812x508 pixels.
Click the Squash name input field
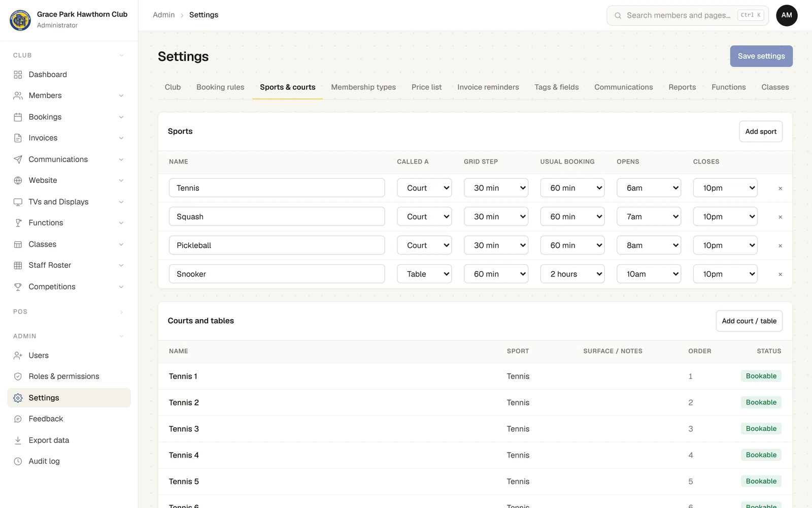click(x=277, y=216)
